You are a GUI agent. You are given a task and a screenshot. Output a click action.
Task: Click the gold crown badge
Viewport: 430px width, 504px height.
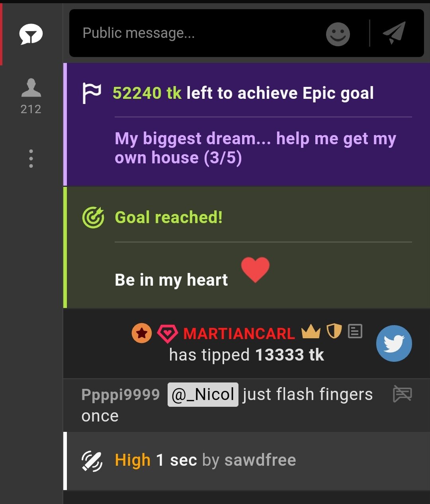tap(311, 331)
